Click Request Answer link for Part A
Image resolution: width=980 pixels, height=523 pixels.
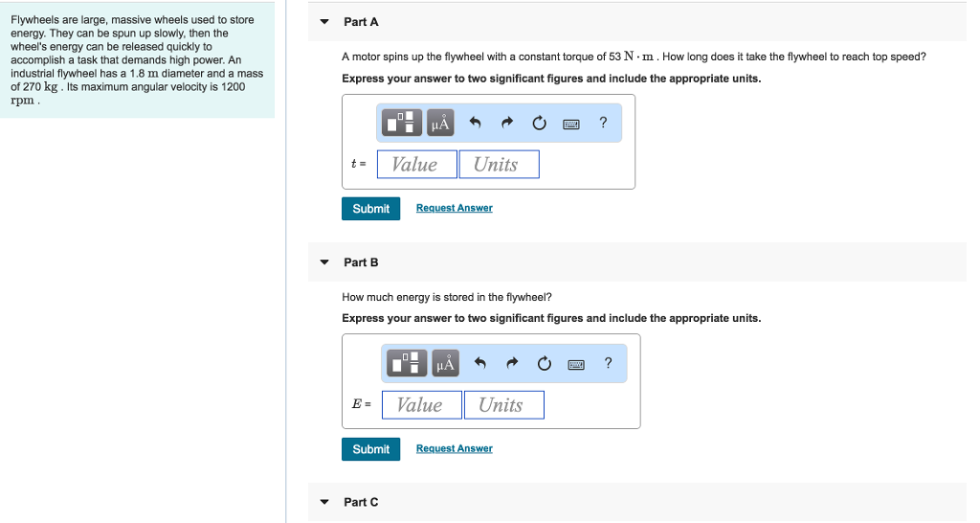[x=454, y=208]
